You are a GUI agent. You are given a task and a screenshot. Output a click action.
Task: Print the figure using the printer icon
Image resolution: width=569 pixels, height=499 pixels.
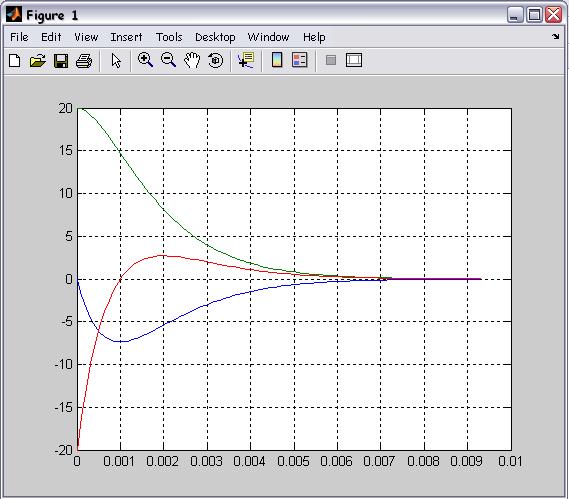coord(84,61)
